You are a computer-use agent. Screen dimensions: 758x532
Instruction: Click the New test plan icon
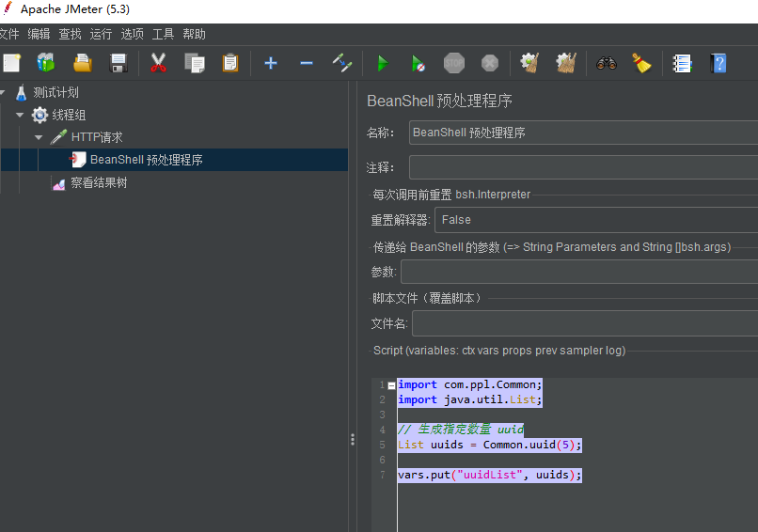12,63
